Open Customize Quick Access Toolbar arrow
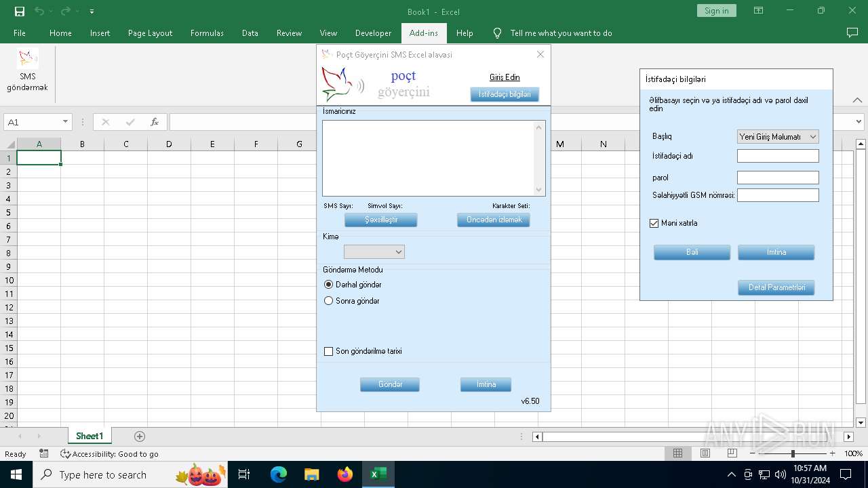The height and width of the screenshot is (488, 868). pos(92,12)
